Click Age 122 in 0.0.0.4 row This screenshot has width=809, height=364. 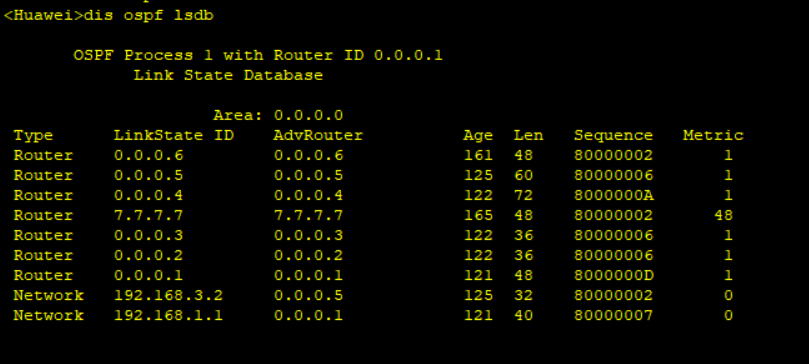[x=478, y=196]
